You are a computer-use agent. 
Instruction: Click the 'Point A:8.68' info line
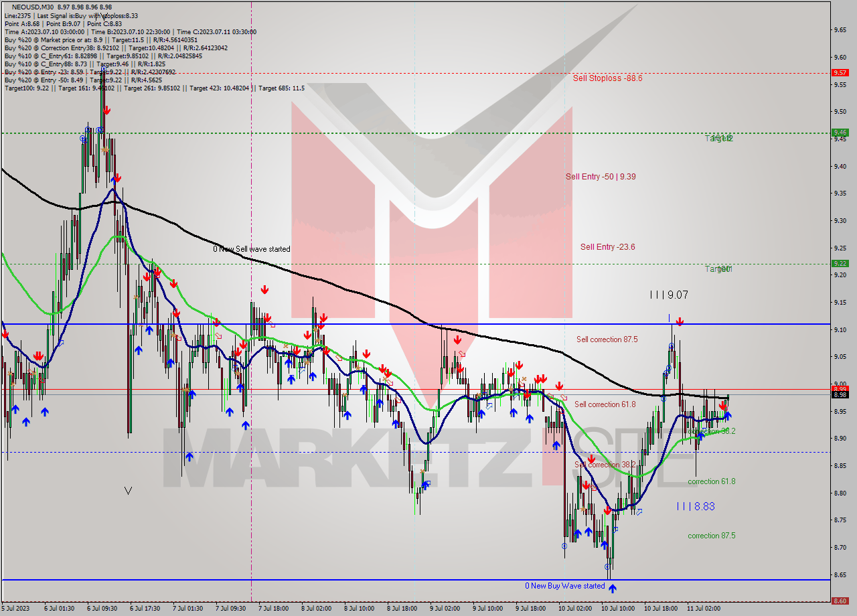[x=65, y=23]
